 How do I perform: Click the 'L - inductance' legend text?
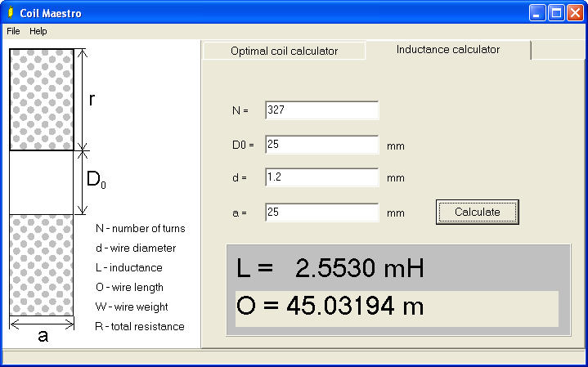[x=129, y=267]
